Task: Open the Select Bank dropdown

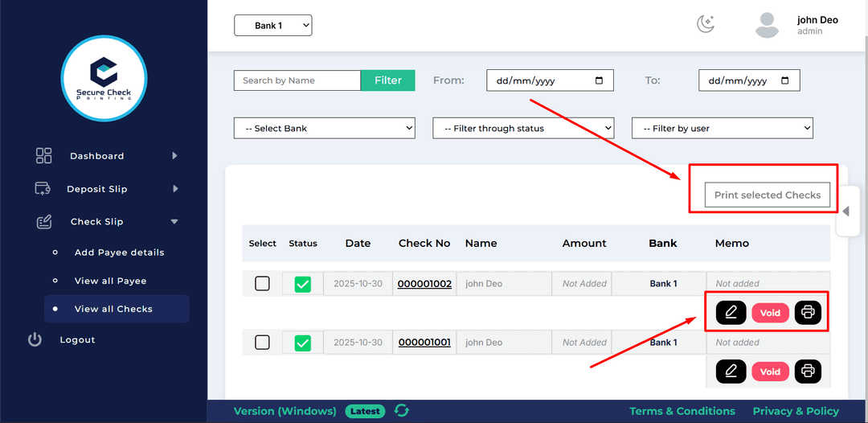Action: click(324, 128)
